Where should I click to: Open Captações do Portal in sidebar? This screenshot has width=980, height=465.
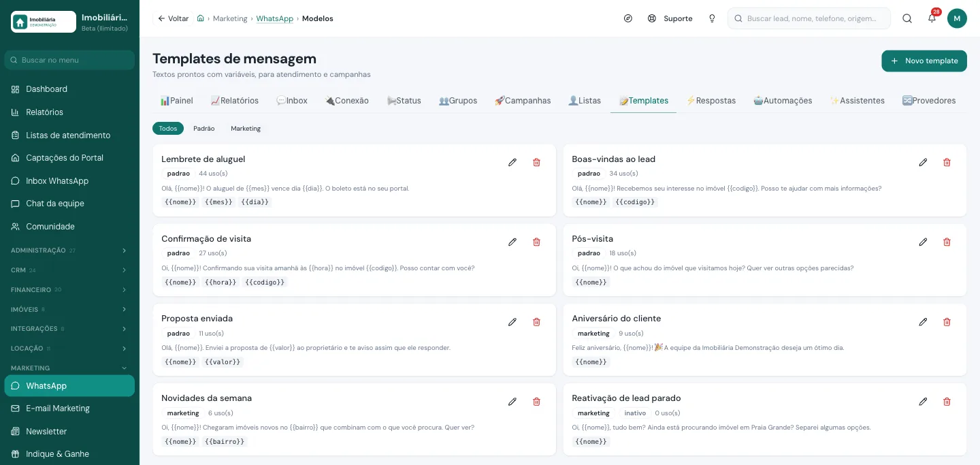click(69, 158)
